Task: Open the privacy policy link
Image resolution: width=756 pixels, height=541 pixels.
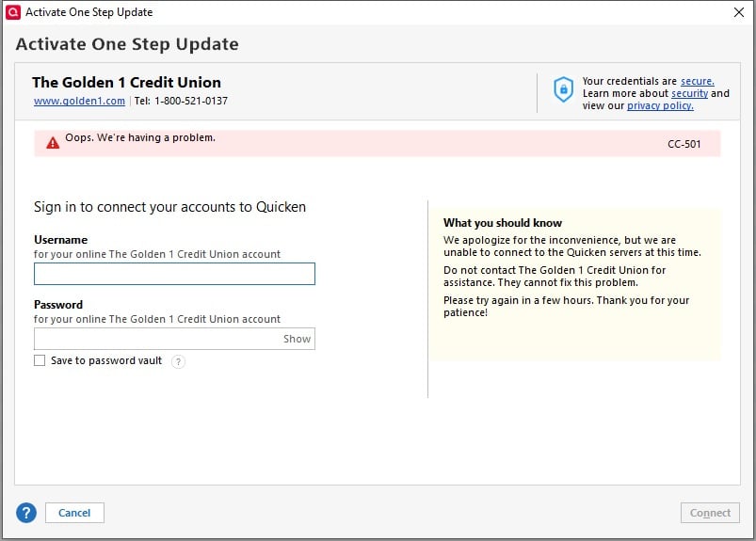Action: click(660, 105)
